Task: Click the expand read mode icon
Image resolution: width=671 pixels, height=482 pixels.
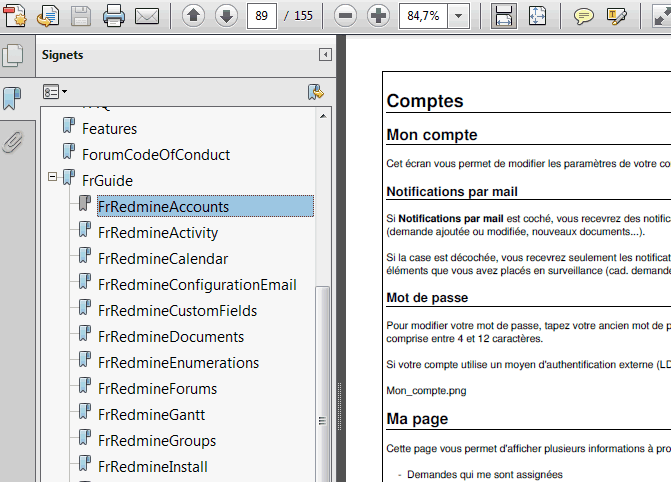Action: pos(661,16)
